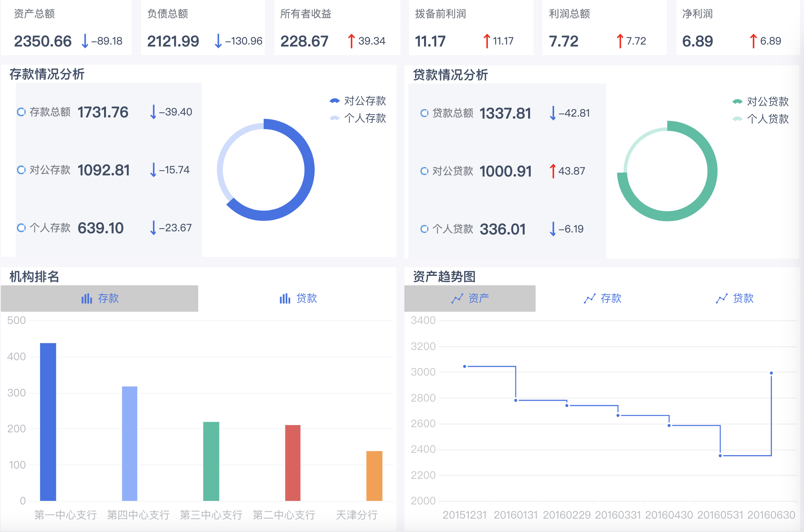
Task: Click the down arrow next to 负债总额 -130.96
Action: (218, 41)
